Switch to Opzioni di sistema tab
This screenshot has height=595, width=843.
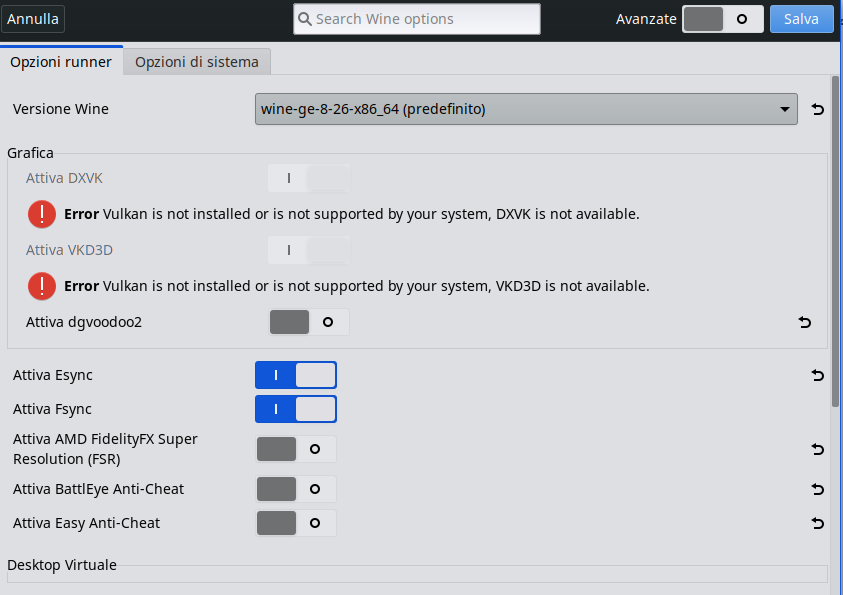coord(197,62)
